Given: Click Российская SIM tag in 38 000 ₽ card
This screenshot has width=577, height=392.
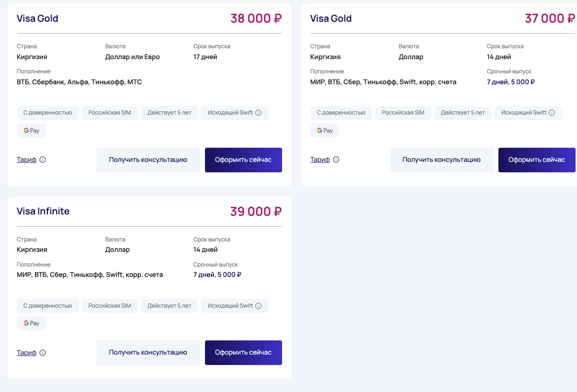Looking at the screenshot, I should coord(110,113).
